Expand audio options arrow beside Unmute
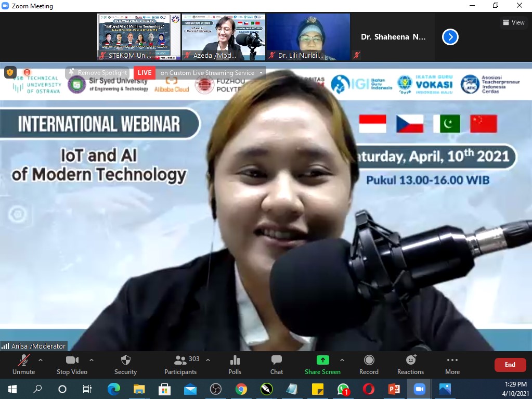This screenshot has width=532, height=399. point(41,360)
